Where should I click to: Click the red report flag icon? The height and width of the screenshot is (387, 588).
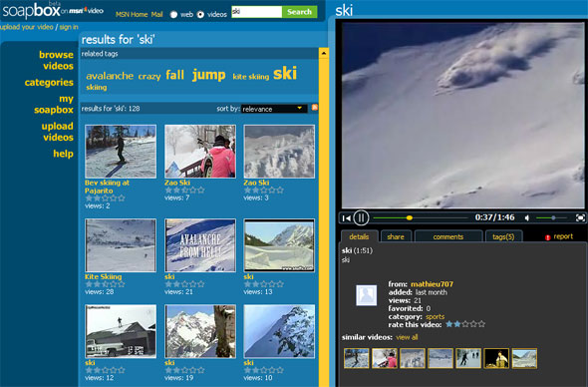pos(547,236)
